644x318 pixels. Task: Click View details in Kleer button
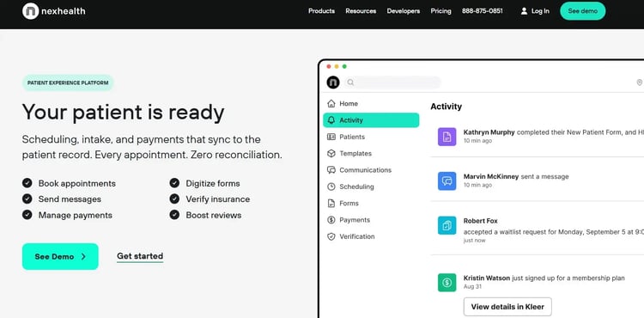[x=507, y=307]
